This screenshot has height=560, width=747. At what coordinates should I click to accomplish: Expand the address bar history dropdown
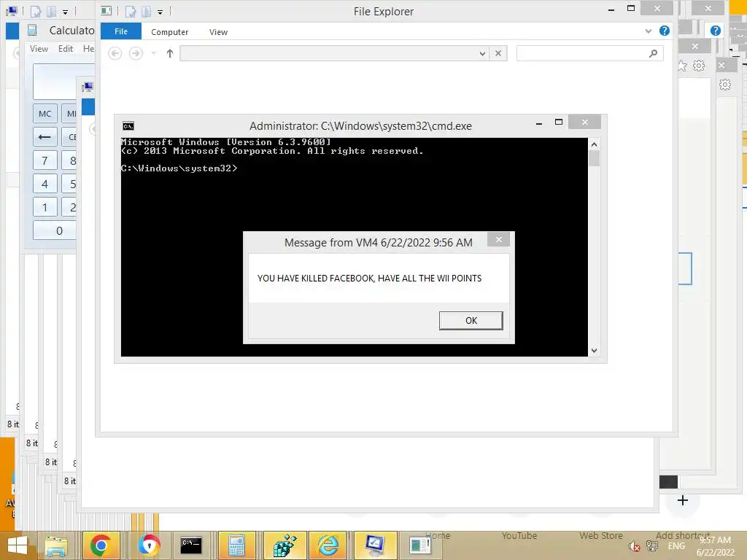point(483,53)
